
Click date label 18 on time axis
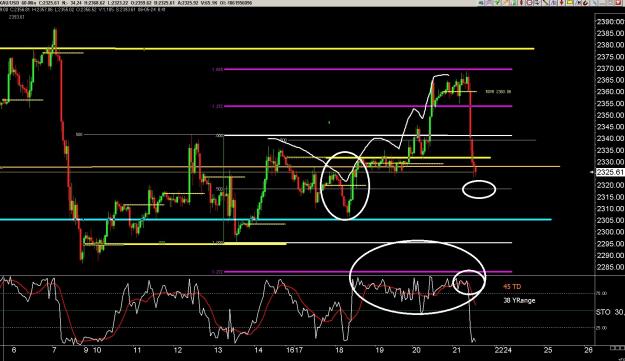pyautogui.click(x=339, y=350)
